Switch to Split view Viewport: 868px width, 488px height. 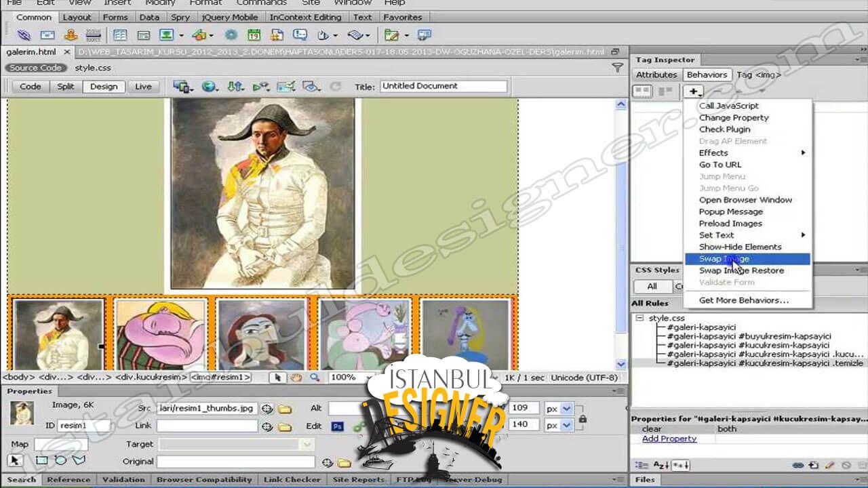66,87
